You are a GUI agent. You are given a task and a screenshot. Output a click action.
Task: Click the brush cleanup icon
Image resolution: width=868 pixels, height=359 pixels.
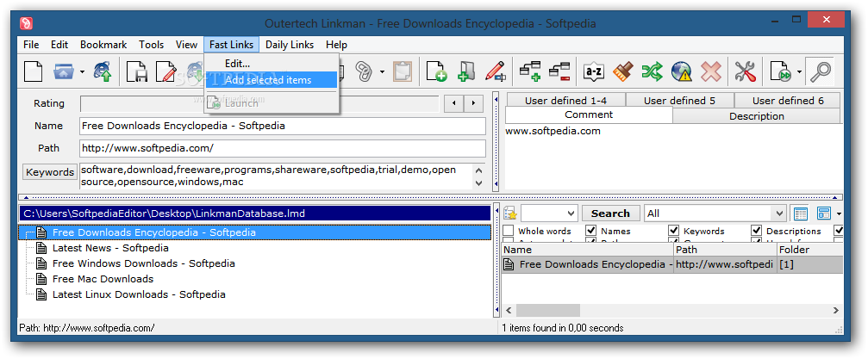pos(622,71)
